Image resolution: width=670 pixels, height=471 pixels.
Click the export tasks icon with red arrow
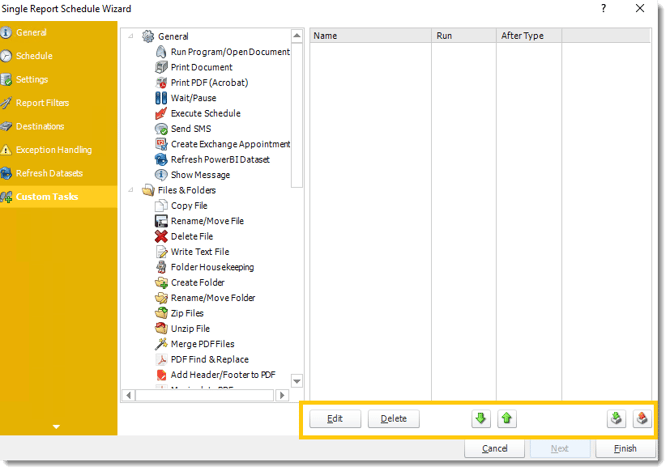[642, 419]
